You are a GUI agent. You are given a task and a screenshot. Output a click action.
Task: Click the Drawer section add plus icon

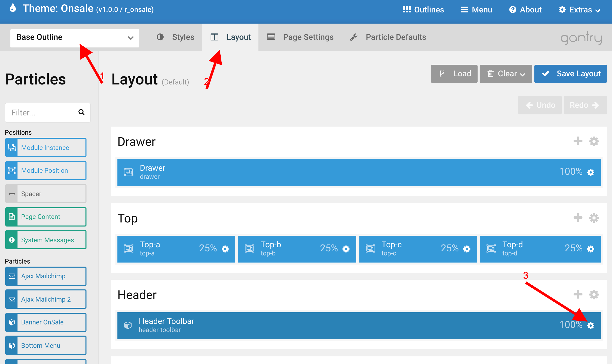coord(578,141)
